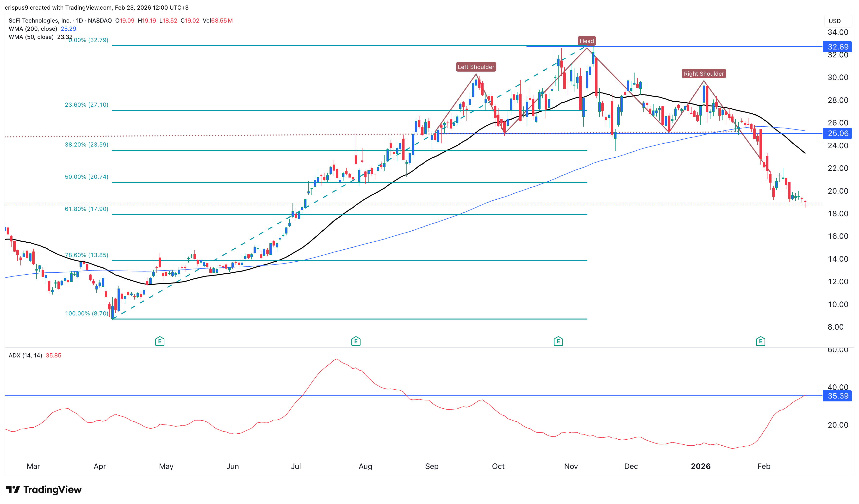Click the 32.69 price level tag

(838, 47)
